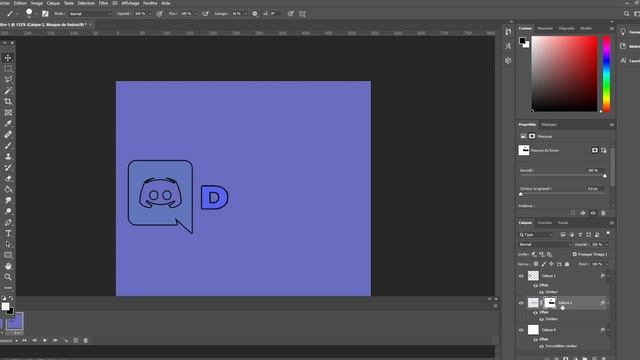Image resolution: width=640 pixels, height=360 pixels.
Task: Click the Play button in timeline
Action: click(45, 340)
